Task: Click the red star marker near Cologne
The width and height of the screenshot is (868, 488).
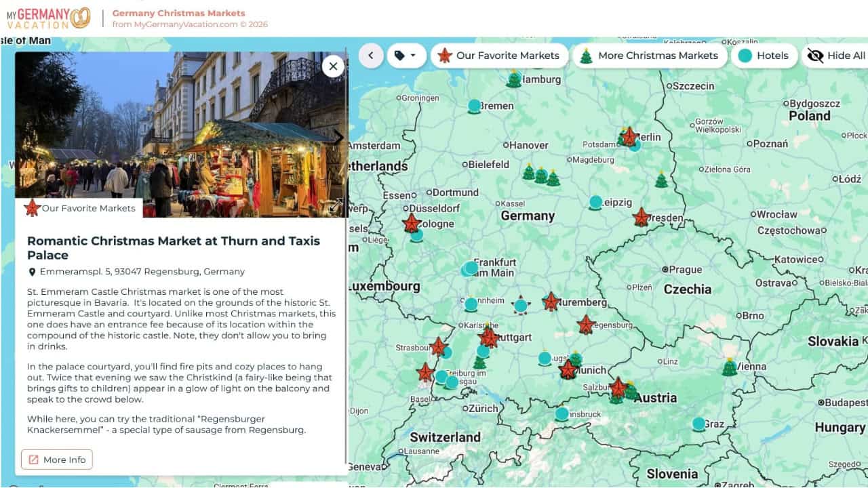Action: [x=412, y=222]
